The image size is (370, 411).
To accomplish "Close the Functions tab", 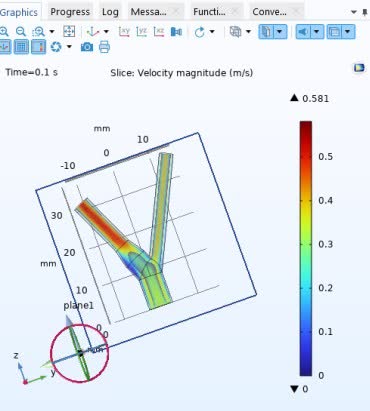I will click(235, 12).
